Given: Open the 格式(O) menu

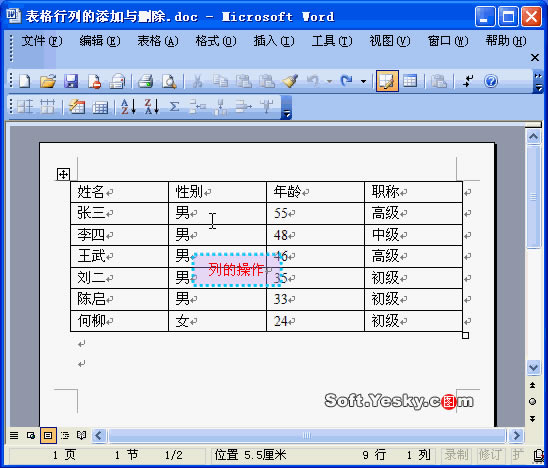Looking at the screenshot, I should (216, 41).
